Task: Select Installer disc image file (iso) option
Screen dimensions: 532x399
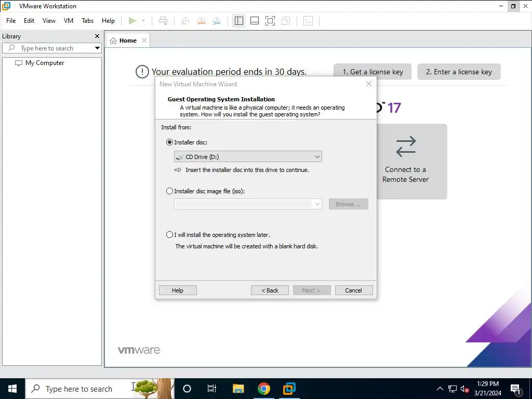Action: (170, 191)
